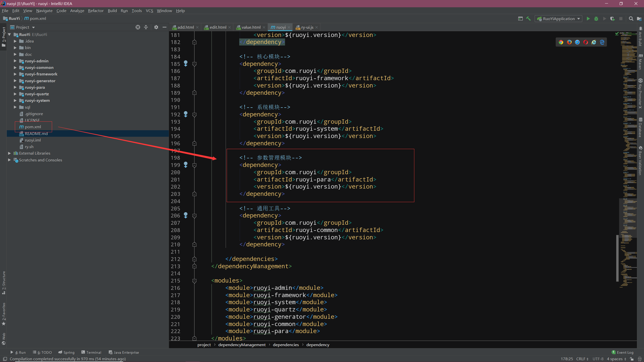This screenshot has width=644, height=362.
Task: Toggle fold marker at line 185 dependency
Action: [x=194, y=64]
